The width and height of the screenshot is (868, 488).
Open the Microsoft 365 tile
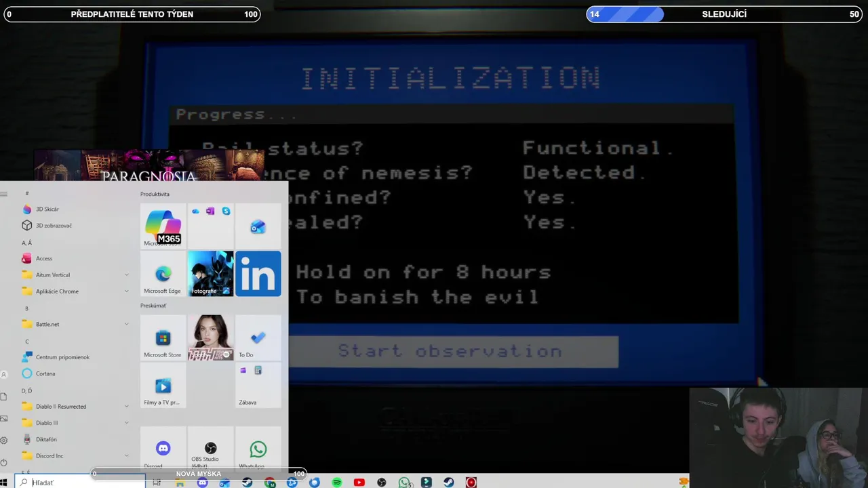(163, 226)
